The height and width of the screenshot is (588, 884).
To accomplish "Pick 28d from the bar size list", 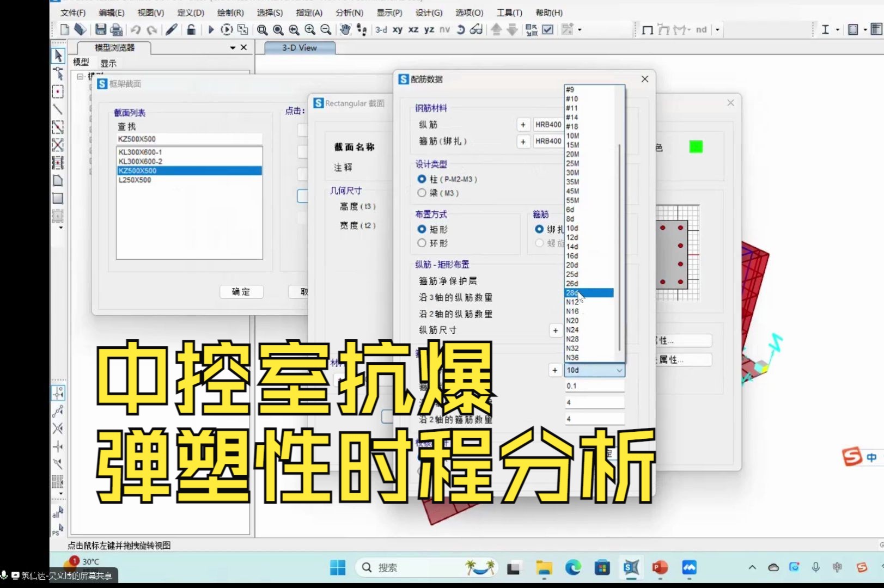I will pos(589,293).
